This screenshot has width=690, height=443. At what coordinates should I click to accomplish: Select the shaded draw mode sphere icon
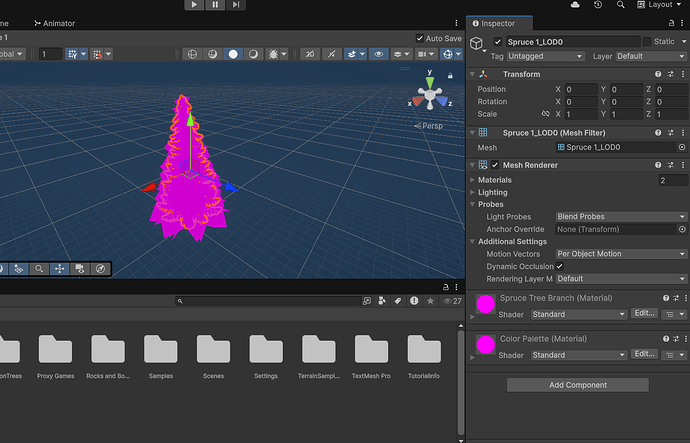233,54
